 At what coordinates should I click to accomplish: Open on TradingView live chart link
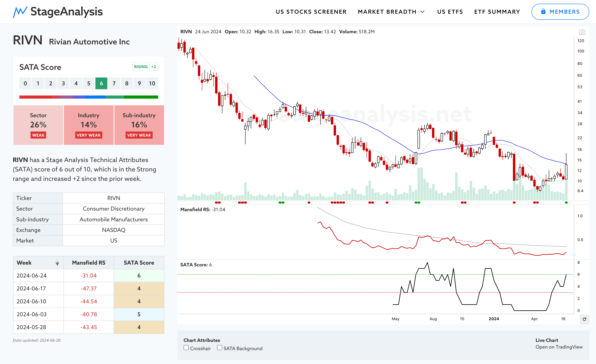[x=559, y=347]
